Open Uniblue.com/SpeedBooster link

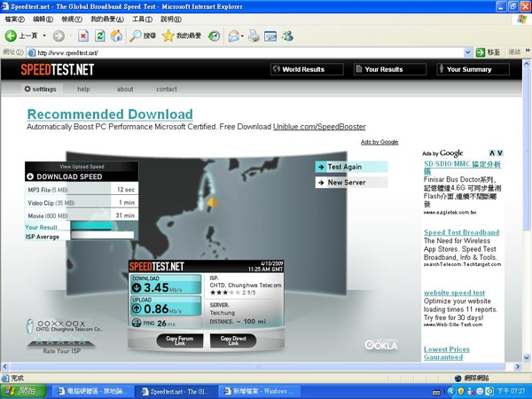coord(319,127)
